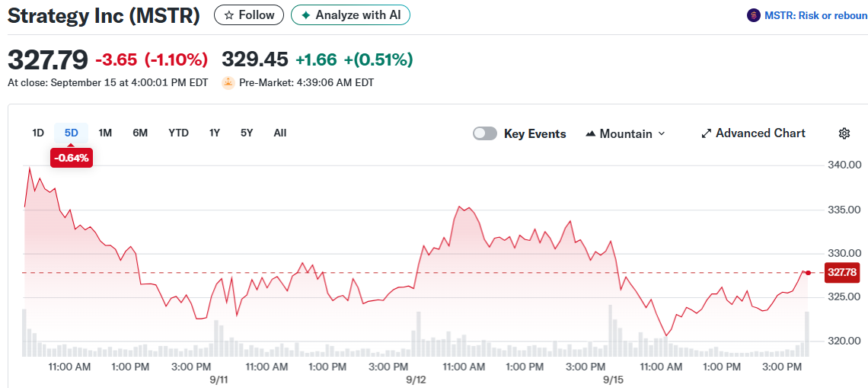
Task: Toggle the Key Events switch
Action: pyautogui.click(x=485, y=133)
